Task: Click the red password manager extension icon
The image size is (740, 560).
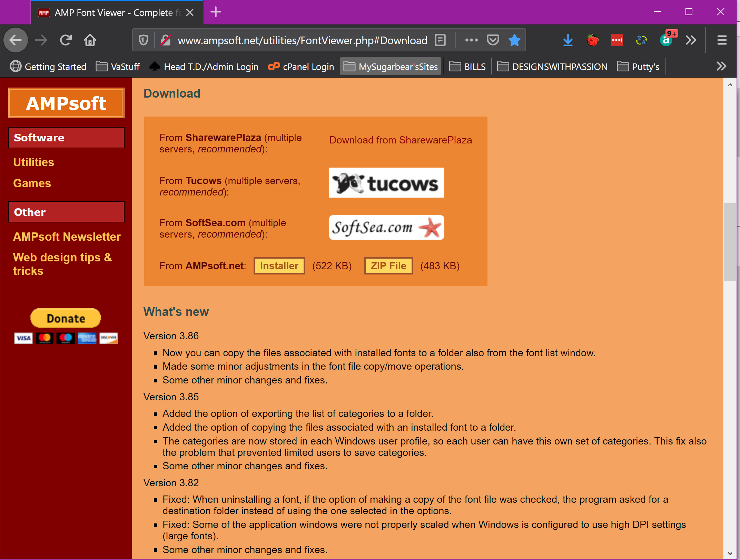Action: (x=616, y=40)
